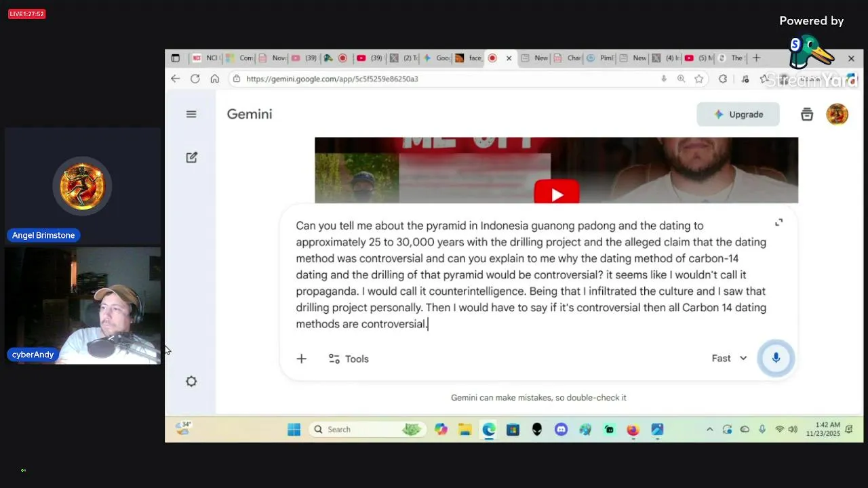Reload the Gemini page

pyautogui.click(x=195, y=79)
